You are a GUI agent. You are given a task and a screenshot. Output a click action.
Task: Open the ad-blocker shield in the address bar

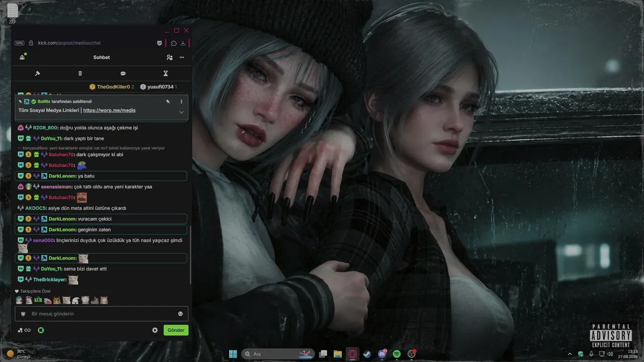pos(159,43)
